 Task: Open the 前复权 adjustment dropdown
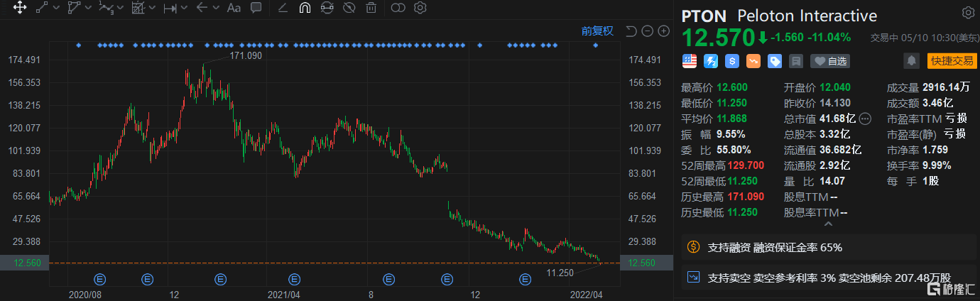597,31
